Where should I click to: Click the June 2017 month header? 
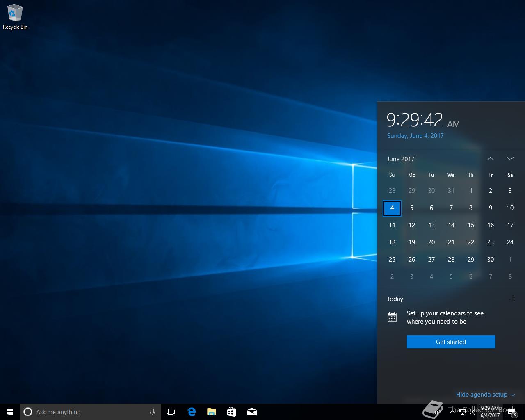click(x=401, y=159)
